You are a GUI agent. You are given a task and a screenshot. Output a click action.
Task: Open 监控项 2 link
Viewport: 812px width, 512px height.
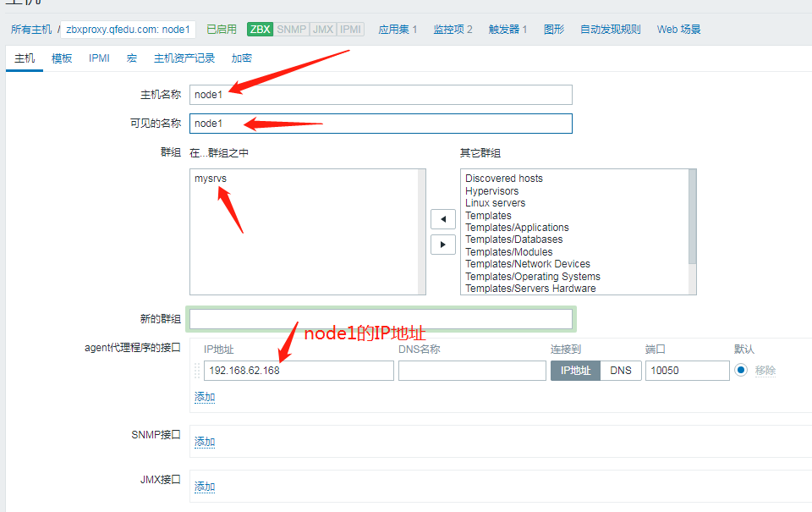coord(453,30)
